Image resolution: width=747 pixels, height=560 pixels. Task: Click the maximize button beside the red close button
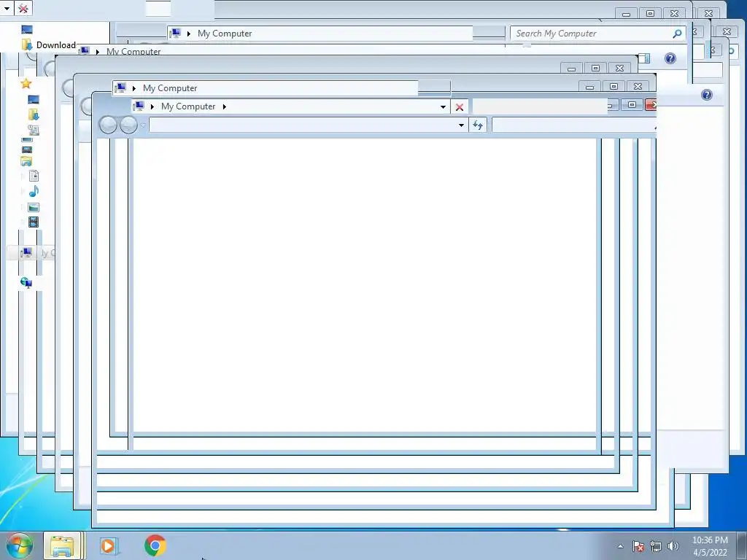(x=632, y=104)
